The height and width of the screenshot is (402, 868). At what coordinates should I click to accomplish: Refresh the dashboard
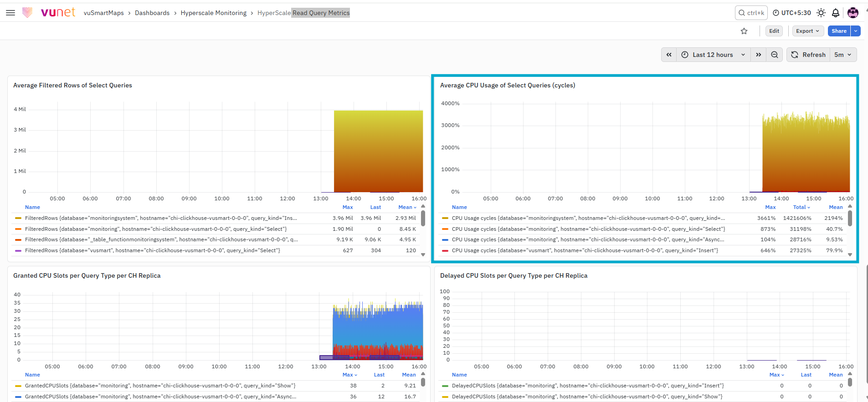click(x=808, y=55)
